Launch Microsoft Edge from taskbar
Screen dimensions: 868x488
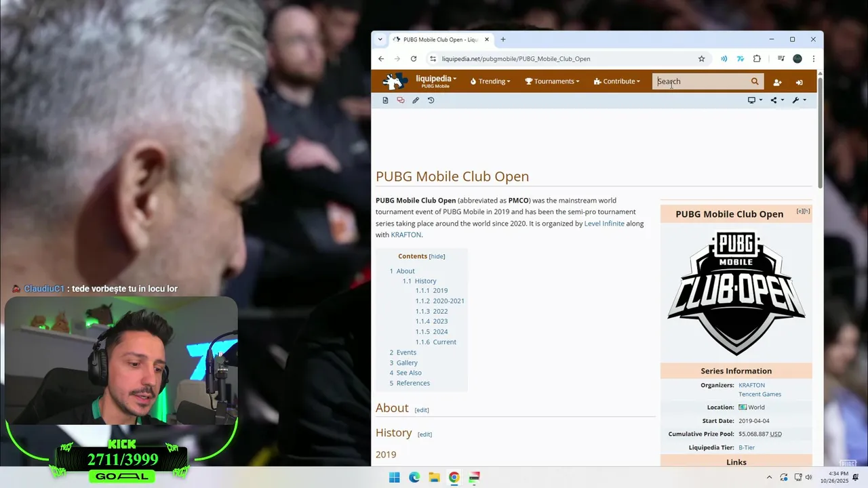414,477
